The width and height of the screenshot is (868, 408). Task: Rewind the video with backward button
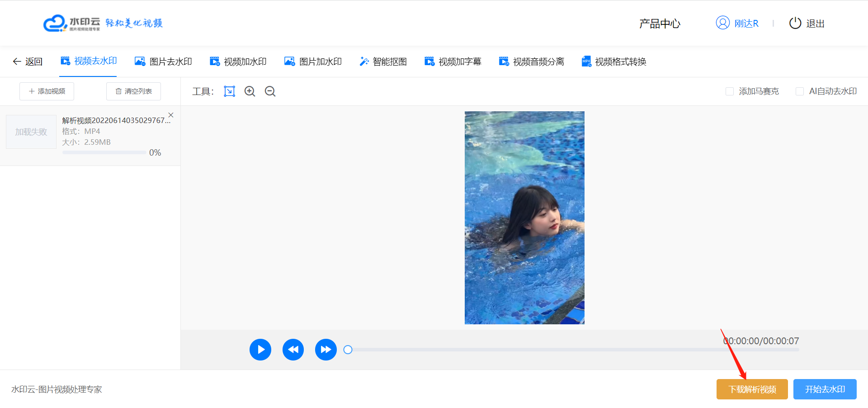pyautogui.click(x=293, y=350)
